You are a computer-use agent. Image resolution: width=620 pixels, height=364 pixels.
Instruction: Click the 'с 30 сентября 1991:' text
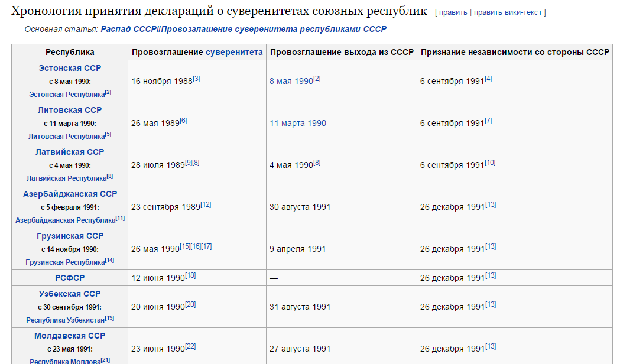click(70, 307)
